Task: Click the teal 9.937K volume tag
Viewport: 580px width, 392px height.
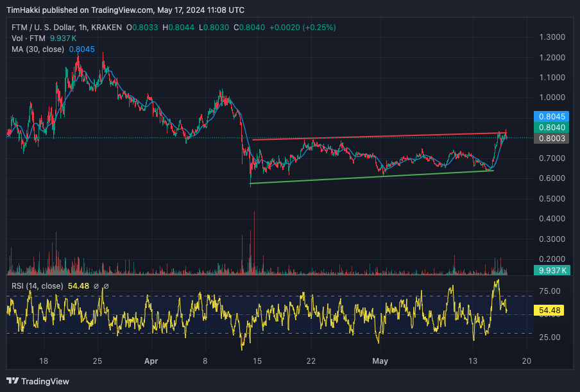Action: point(552,270)
